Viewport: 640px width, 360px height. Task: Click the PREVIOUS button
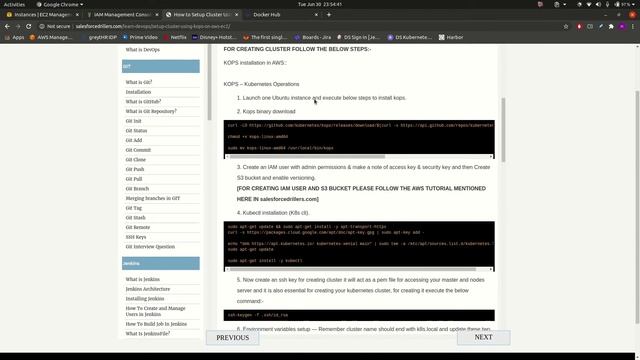tap(233, 338)
